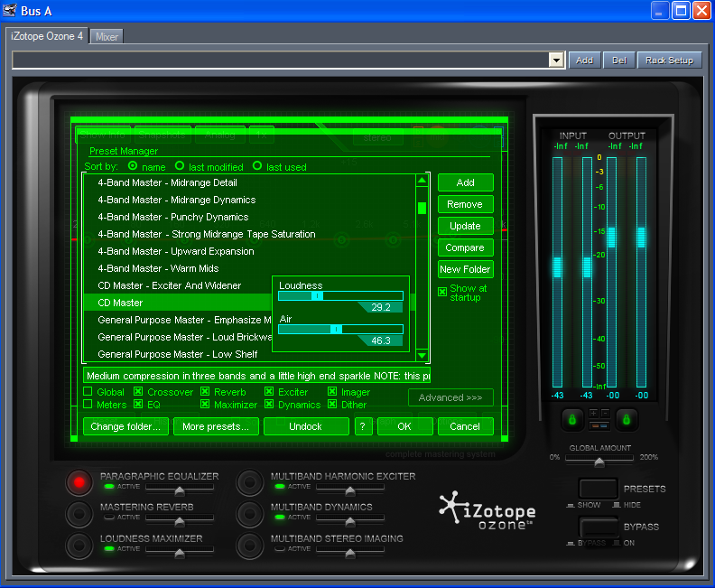Enable the Global checkbox
The image size is (715, 588).
[88, 391]
